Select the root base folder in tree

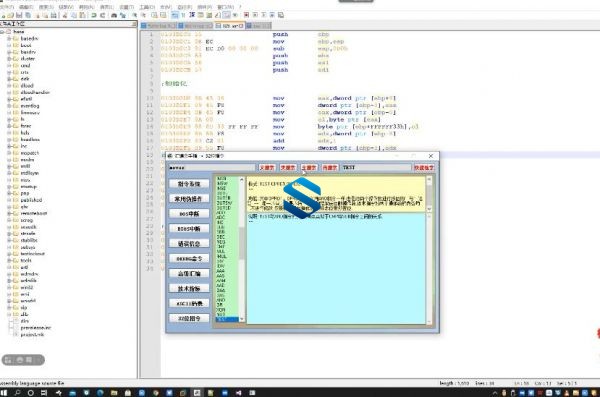pyautogui.click(x=18, y=32)
